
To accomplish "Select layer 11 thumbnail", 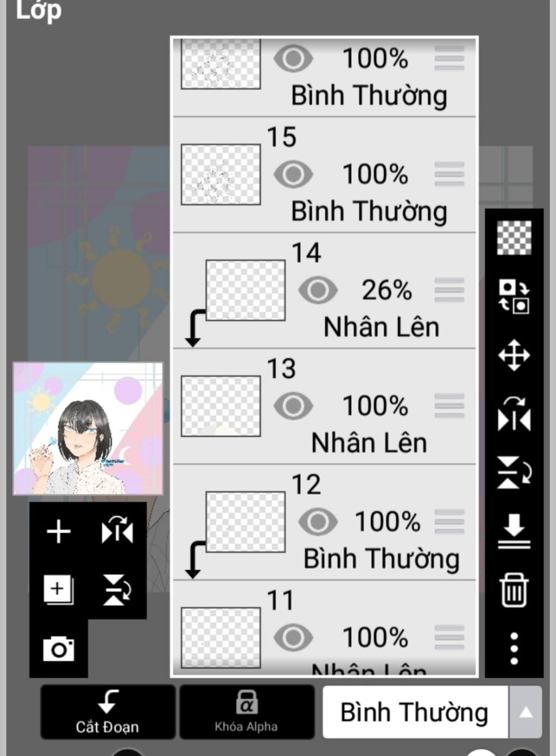I will pyautogui.click(x=220, y=638).
